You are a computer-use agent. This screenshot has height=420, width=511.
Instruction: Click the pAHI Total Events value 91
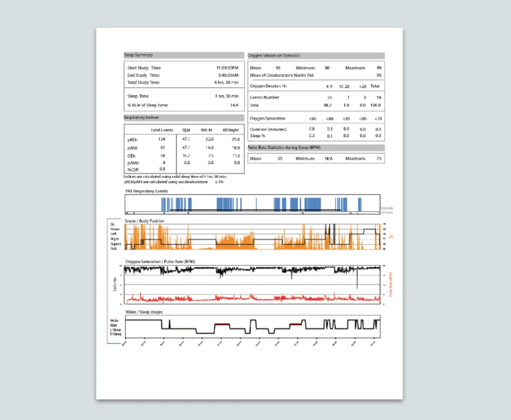(x=162, y=148)
